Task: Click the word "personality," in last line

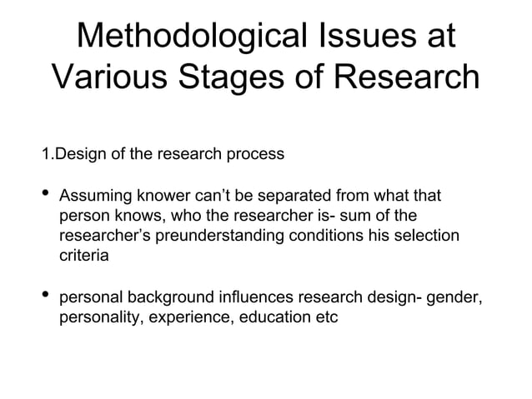Action: [x=101, y=318]
